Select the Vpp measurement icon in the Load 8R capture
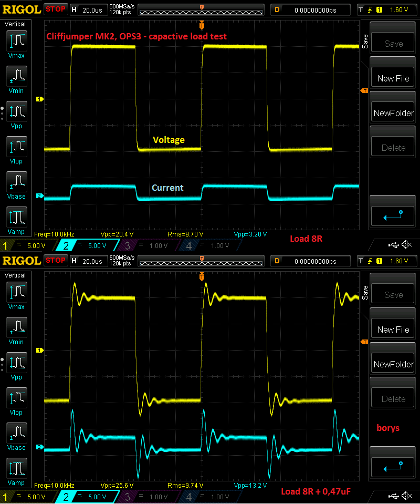This screenshot has width=420, height=504. (x=17, y=111)
